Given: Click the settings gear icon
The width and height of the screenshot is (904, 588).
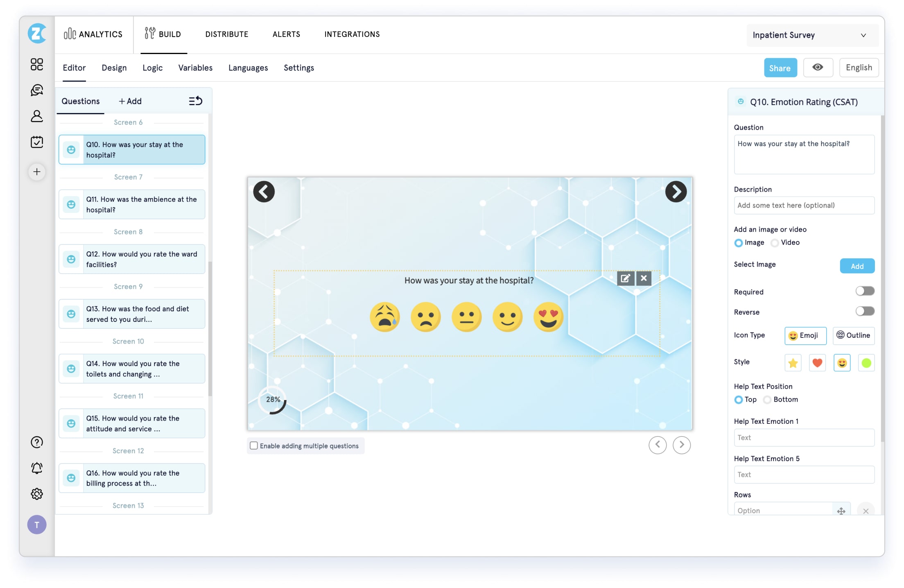Looking at the screenshot, I should pos(37,493).
